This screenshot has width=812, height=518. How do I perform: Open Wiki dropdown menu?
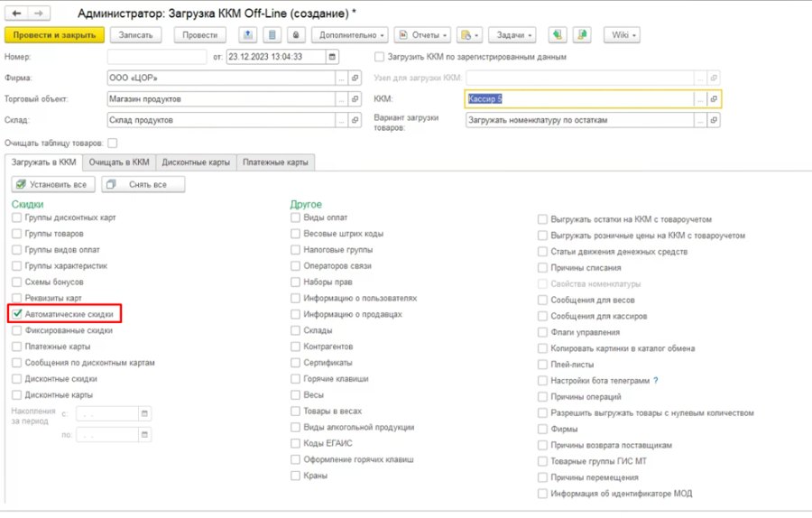pyautogui.click(x=622, y=34)
